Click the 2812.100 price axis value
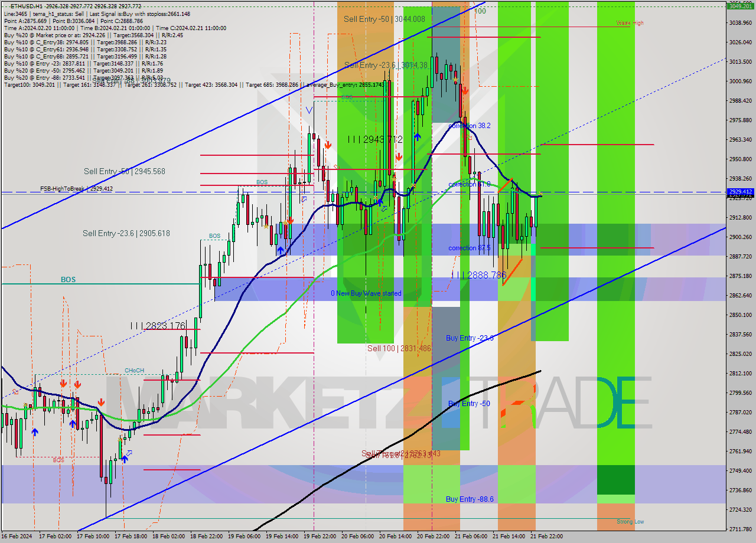This screenshot has height=543, width=756. [x=740, y=373]
